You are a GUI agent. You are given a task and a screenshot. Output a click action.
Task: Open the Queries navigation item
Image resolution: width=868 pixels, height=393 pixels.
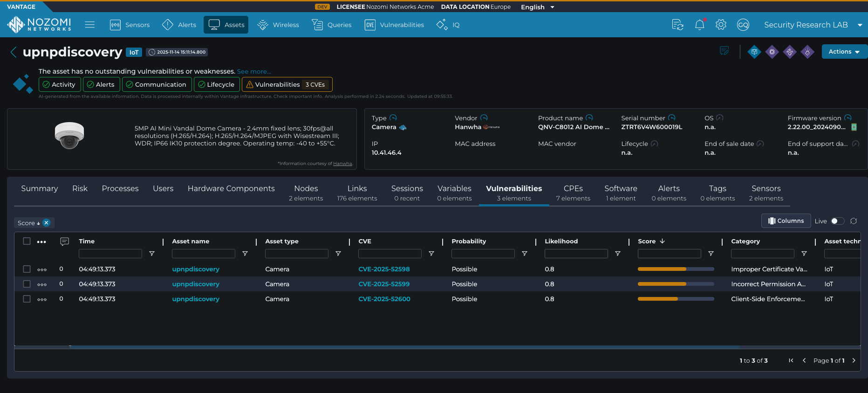point(332,25)
